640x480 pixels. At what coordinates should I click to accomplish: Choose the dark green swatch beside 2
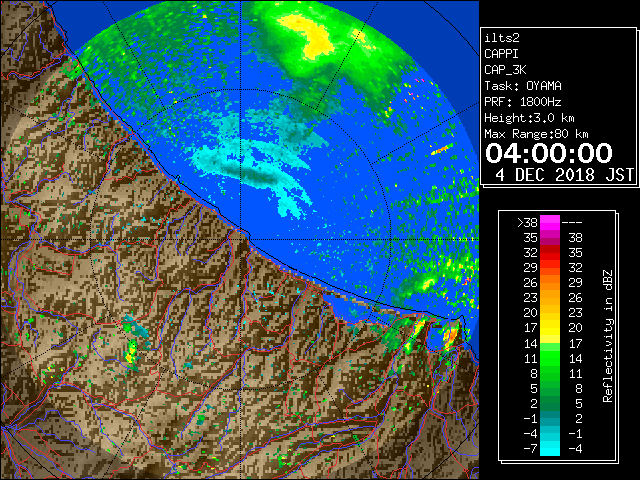[x=550, y=403]
